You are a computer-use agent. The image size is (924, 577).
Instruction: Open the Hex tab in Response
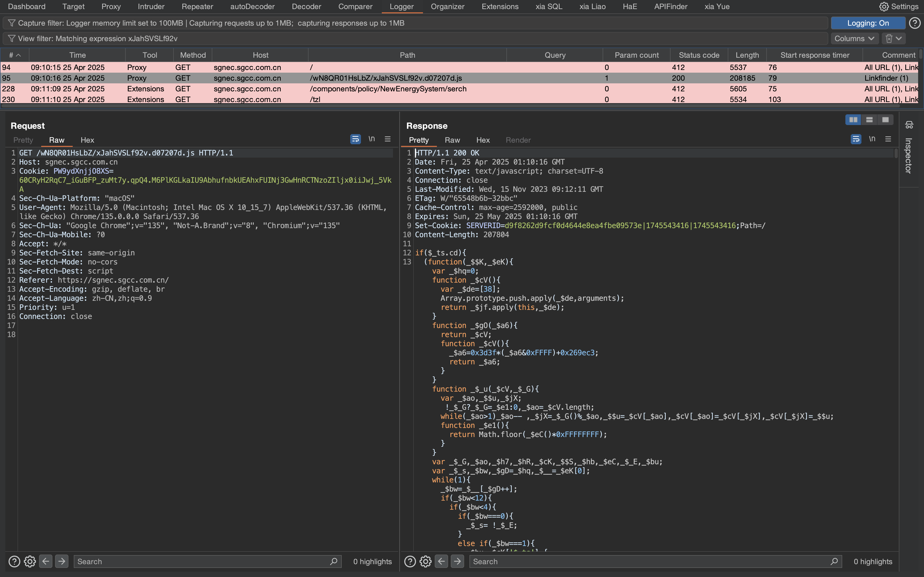[483, 140]
